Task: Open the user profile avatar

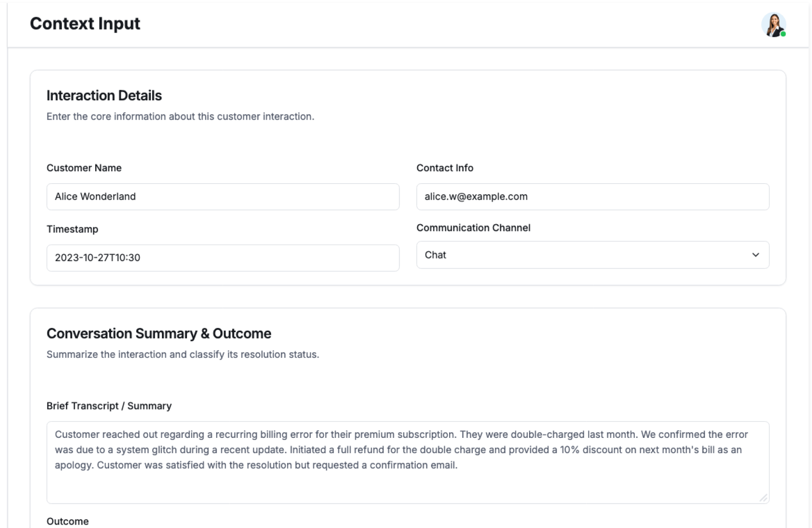Action: click(773, 25)
